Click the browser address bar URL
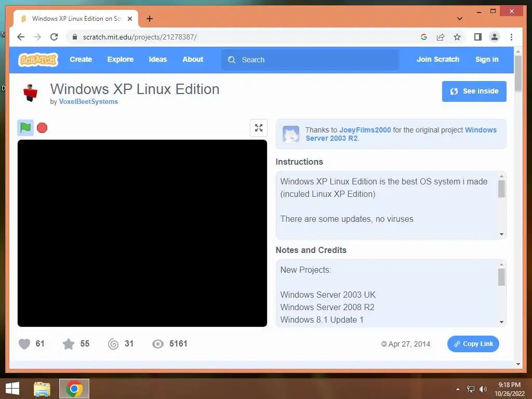Image resolution: width=532 pixels, height=399 pixels. (x=140, y=37)
